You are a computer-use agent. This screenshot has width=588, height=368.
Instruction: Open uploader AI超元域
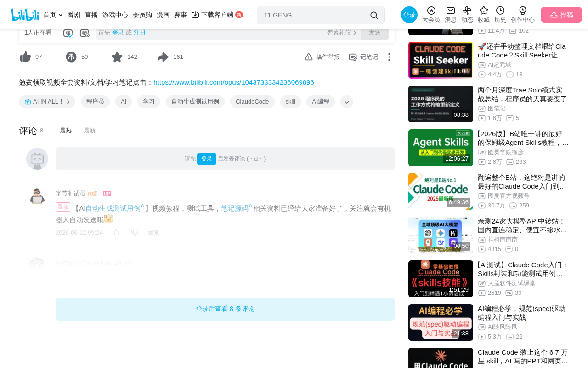tap(499, 65)
